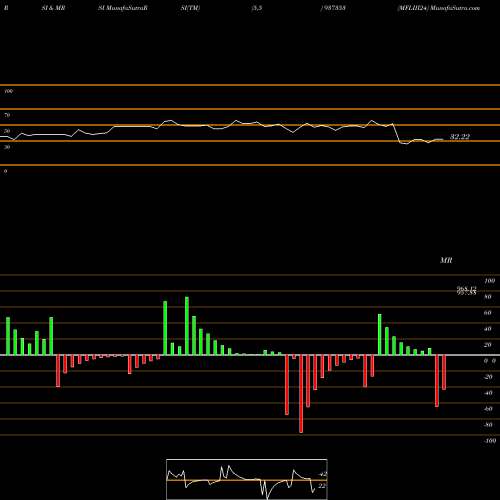The height and width of the screenshot is (500, 500).
Task: Click the 'SI & MR' header text
Action: 53,8
